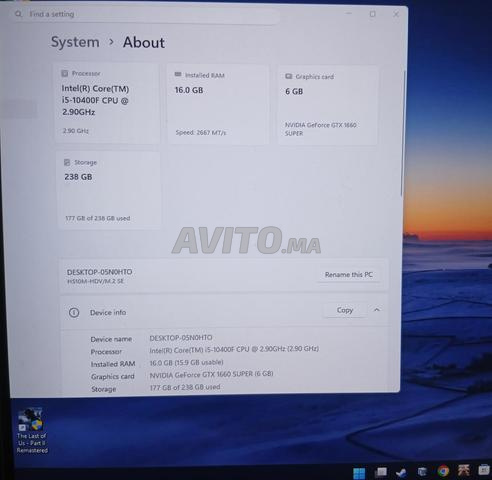Screen dimensions: 492x480
Task: Copy device info with the Copy button
Action: click(345, 310)
